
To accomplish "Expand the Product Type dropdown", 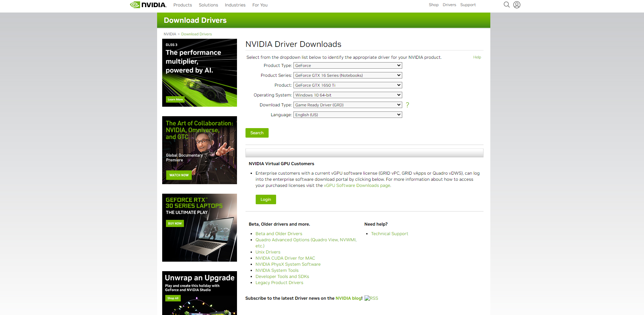I will coord(348,66).
